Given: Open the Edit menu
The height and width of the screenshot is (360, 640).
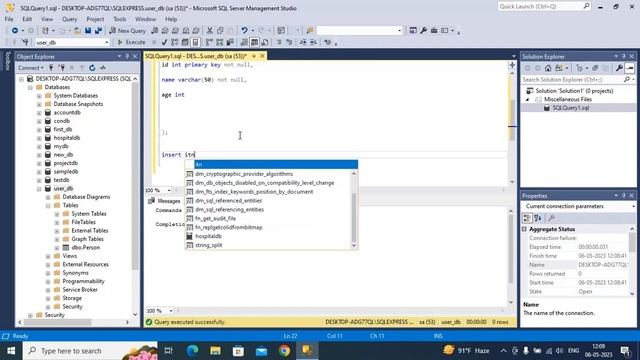Looking at the screenshot, I should (27, 19).
